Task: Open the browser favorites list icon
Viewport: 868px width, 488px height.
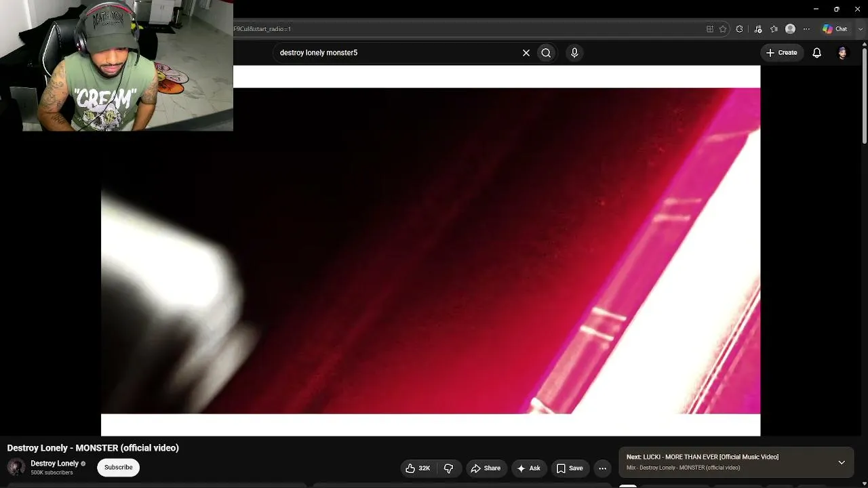Action: coord(774,29)
